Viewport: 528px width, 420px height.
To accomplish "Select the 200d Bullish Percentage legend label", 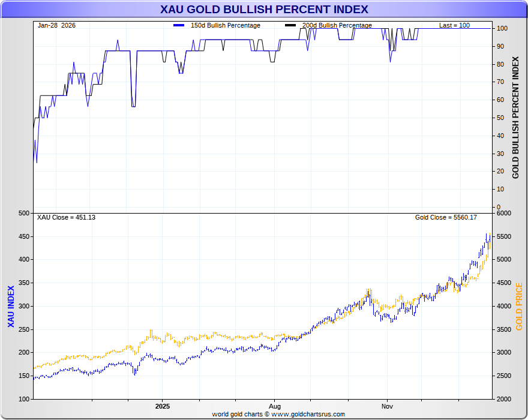I will 337,26.
